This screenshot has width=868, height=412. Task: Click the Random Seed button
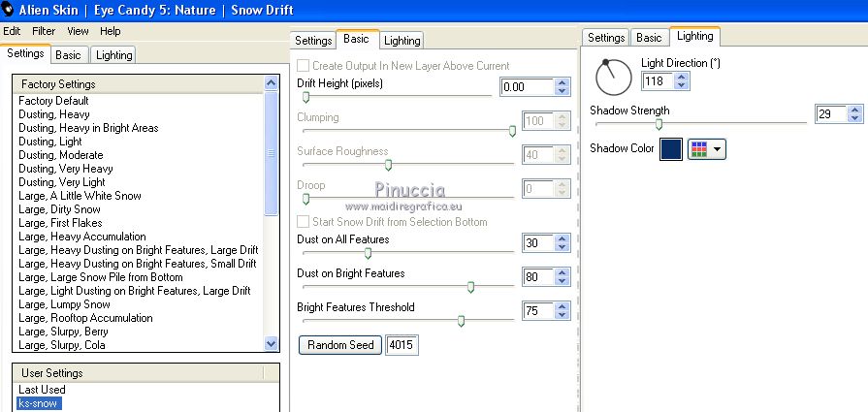pos(340,345)
